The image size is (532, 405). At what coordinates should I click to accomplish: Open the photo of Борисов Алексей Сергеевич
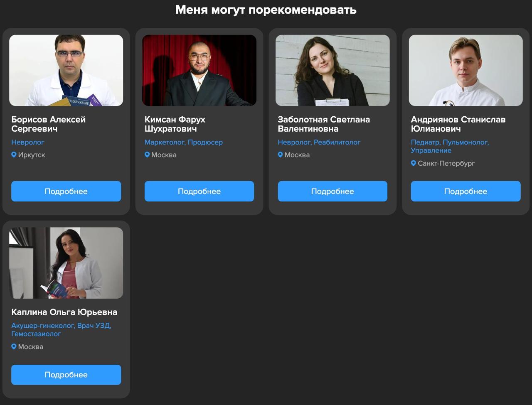(66, 70)
